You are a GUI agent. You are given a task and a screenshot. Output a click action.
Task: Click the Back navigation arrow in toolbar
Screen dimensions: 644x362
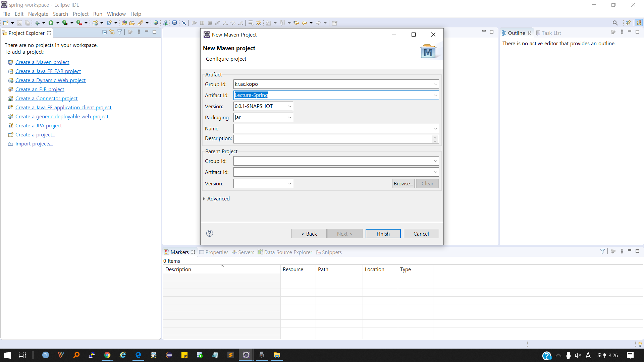(x=304, y=23)
